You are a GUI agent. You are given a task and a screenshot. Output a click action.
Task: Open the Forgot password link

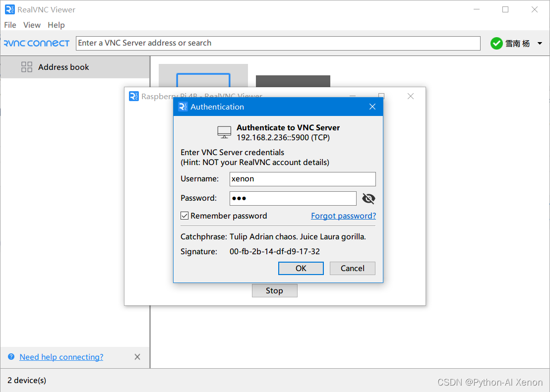pos(343,216)
